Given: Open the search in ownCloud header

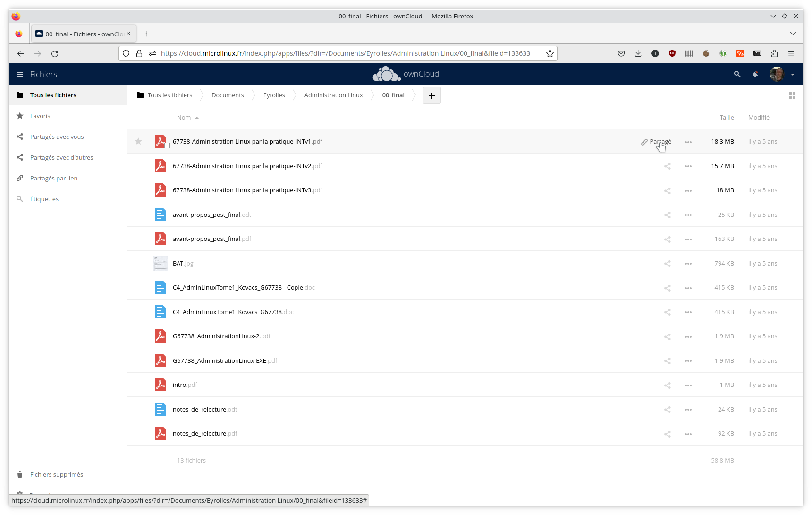Looking at the screenshot, I should coord(737,74).
